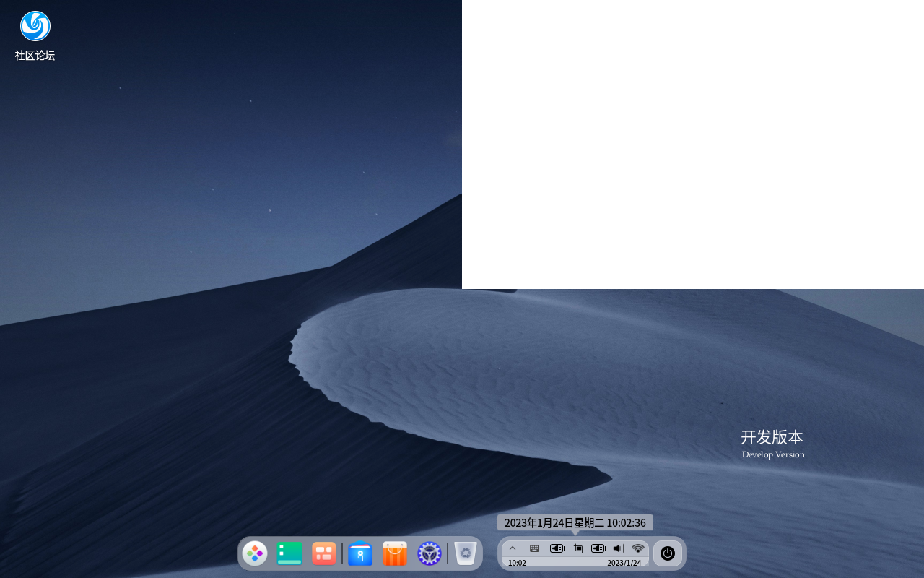Image resolution: width=924 pixels, height=578 pixels.
Task: Click the first power plugin icon in tray
Action: click(x=556, y=548)
